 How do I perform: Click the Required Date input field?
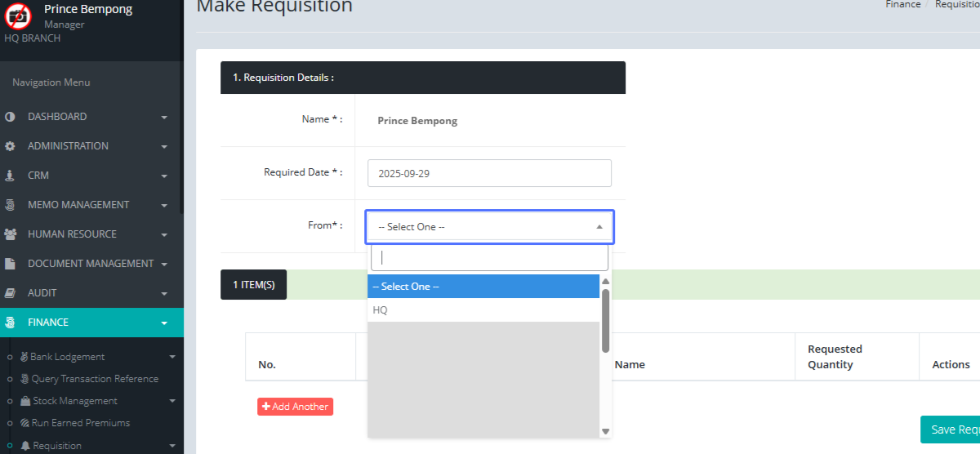[x=489, y=173]
